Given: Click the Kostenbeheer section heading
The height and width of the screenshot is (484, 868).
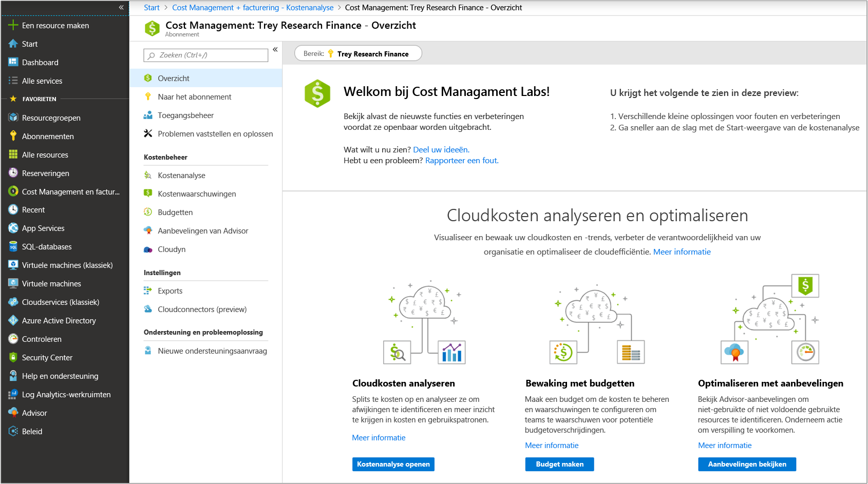Looking at the screenshot, I should 165,157.
